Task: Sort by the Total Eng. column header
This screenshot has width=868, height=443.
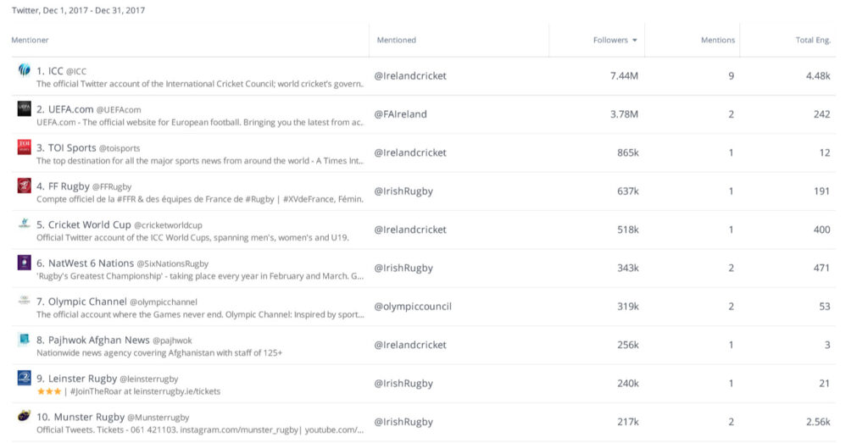Action: pyautogui.click(x=812, y=40)
